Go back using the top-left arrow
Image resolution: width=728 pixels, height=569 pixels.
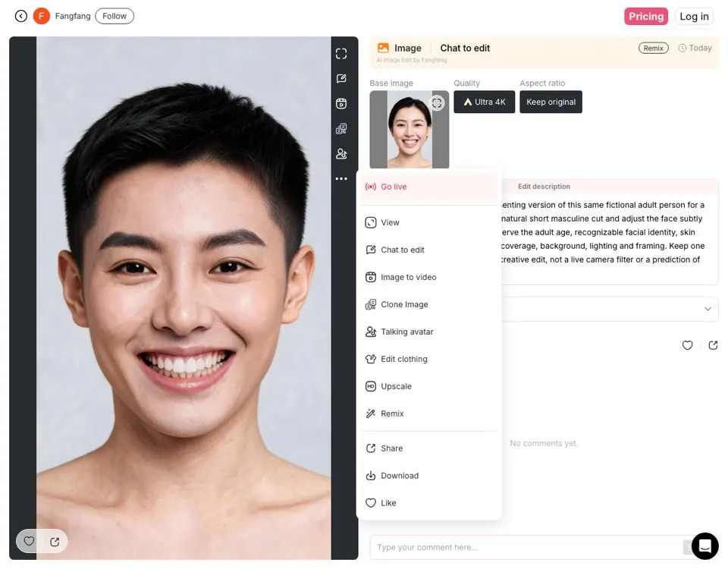pyautogui.click(x=21, y=16)
